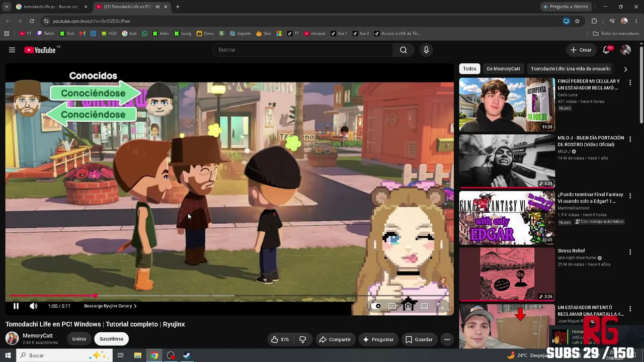Open the Twitch bookmark
Image resolution: width=644 pixels, height=362 pixels.
tap(46, 34)
